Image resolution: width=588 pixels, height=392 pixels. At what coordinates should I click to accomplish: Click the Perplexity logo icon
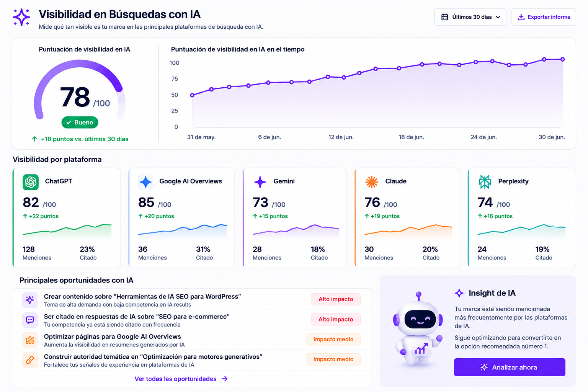tap(485, 182)
